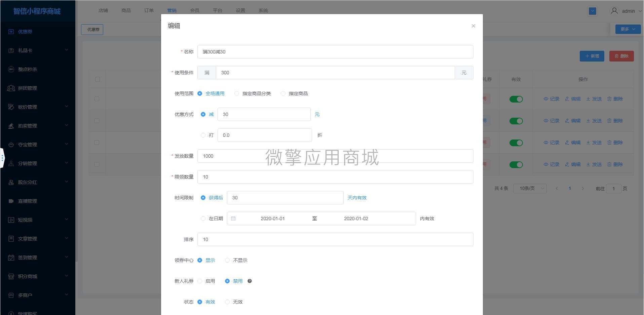Click the 股东分红 sidebar icon
This screenshot has width=644, height=315.
(x=11, y=182)
